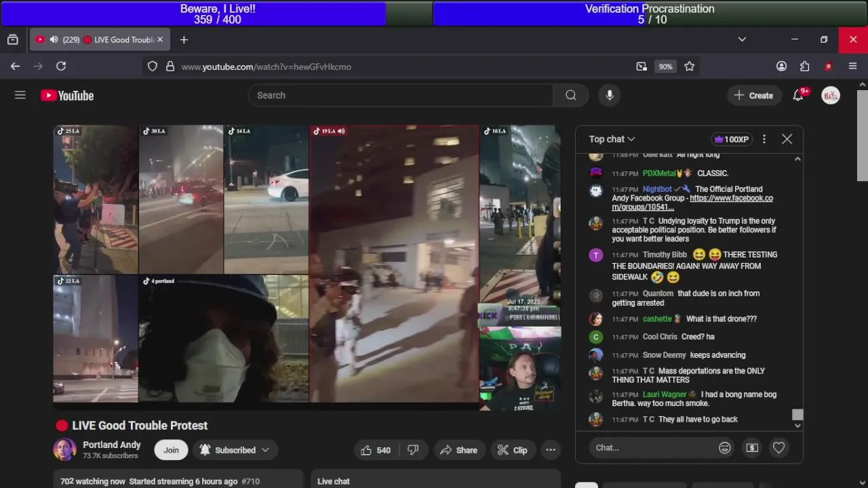This screenshot has width=868, height=488.
Task: Click PDXMetal username in chat
Action: [x=659, y=174]
